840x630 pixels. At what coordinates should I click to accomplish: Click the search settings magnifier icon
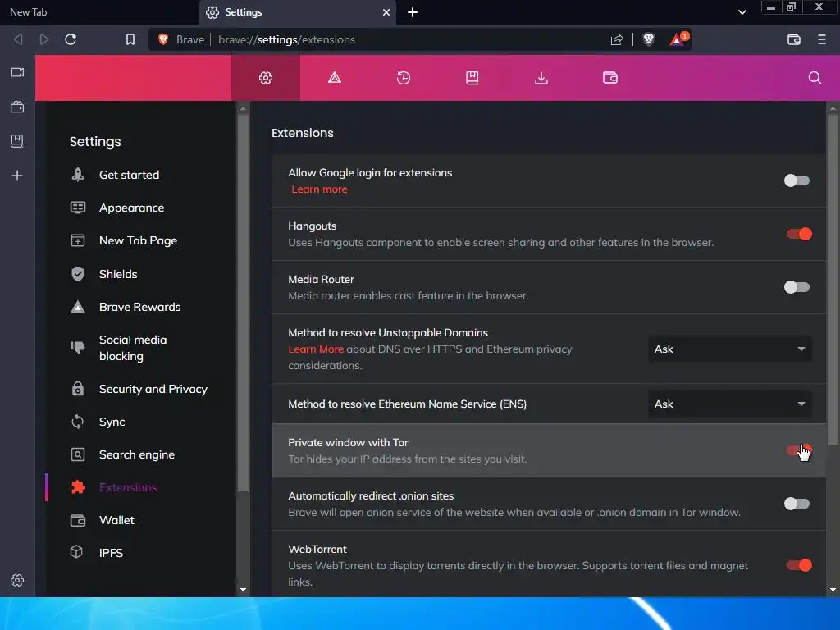click(815, 78)
